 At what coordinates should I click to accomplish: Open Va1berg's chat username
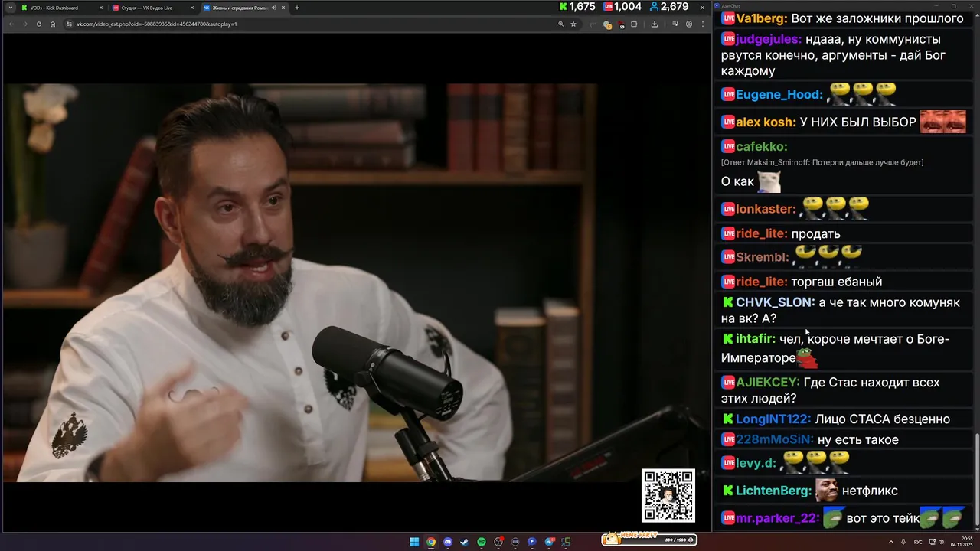click(x=762, y=18)
